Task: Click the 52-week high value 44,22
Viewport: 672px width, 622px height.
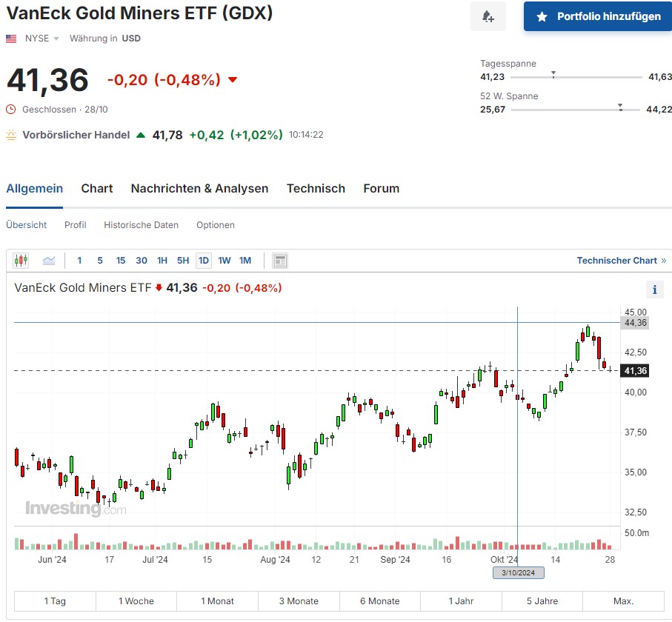Action: (x=659, y=110)
